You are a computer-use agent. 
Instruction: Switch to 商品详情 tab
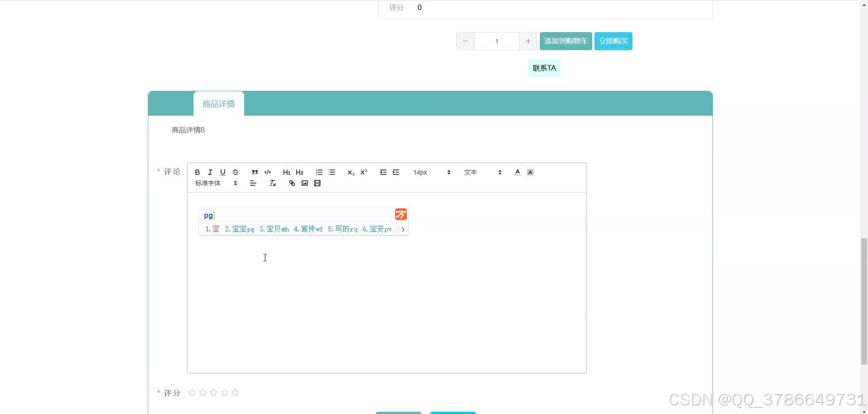coord(218,104)
